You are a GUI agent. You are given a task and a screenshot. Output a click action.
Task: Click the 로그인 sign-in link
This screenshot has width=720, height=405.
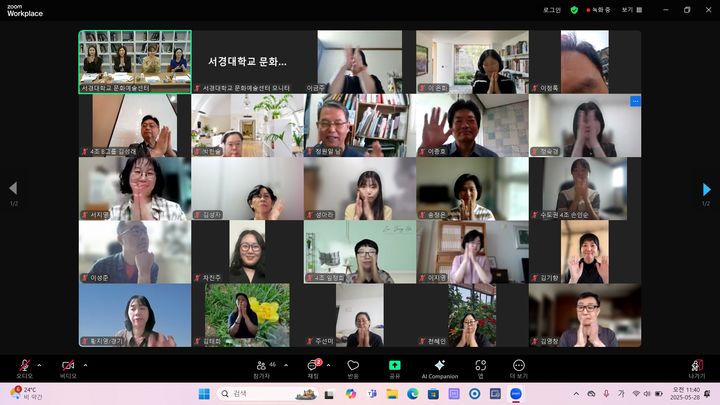pyautogui.click(x=552, y=9)
